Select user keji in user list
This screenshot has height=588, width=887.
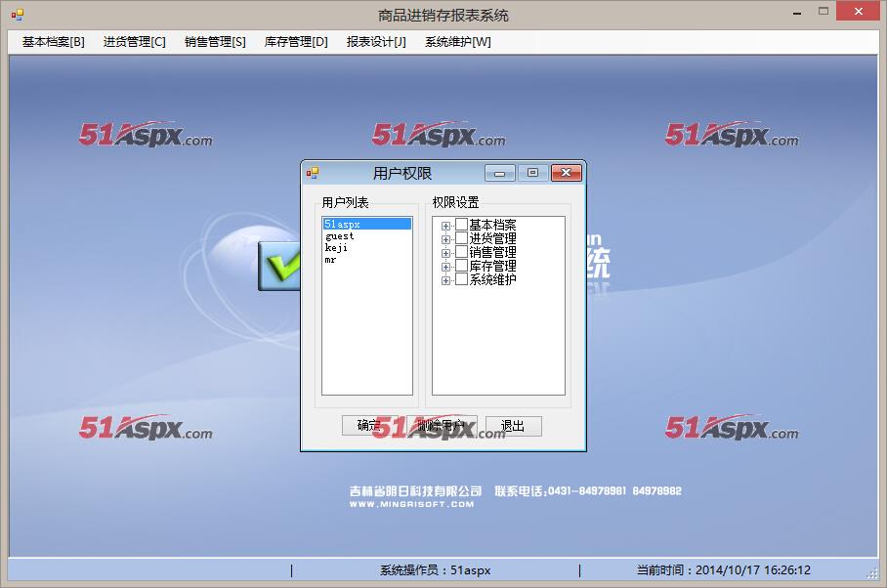[x=367, y=248]
